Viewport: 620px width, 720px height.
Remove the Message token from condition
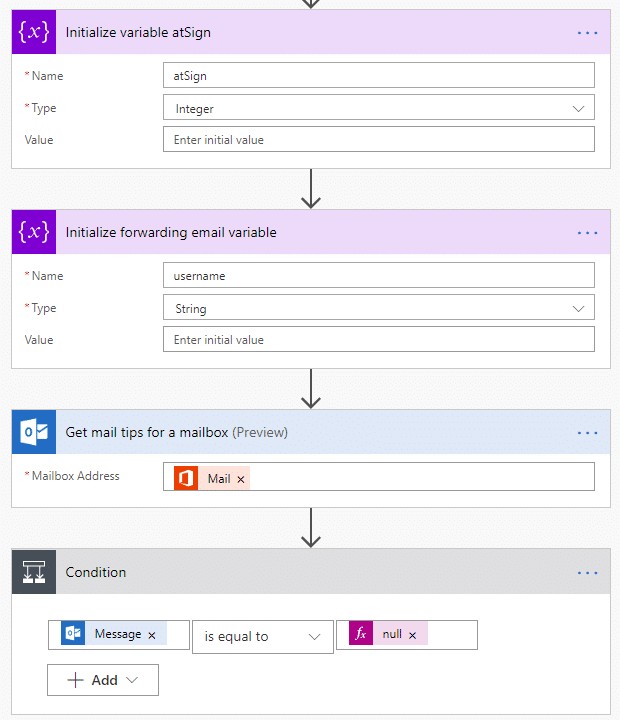click(x=152, y=635)
